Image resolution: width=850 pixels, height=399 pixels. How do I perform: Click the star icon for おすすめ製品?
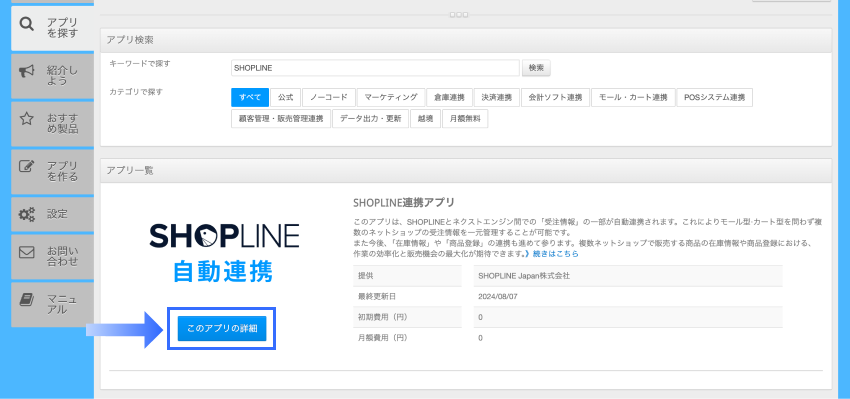coord(26,119)
